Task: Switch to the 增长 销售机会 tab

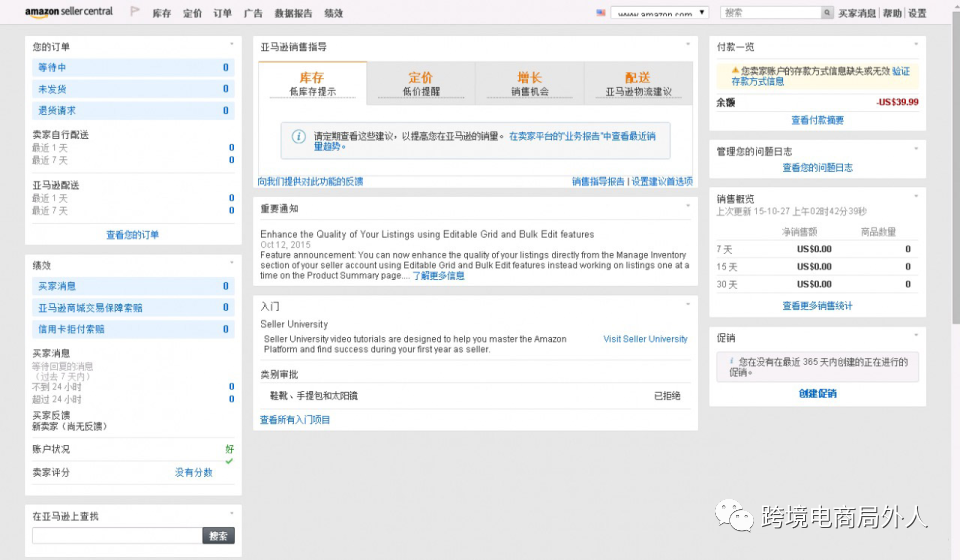Action: (x=530, y=84)
